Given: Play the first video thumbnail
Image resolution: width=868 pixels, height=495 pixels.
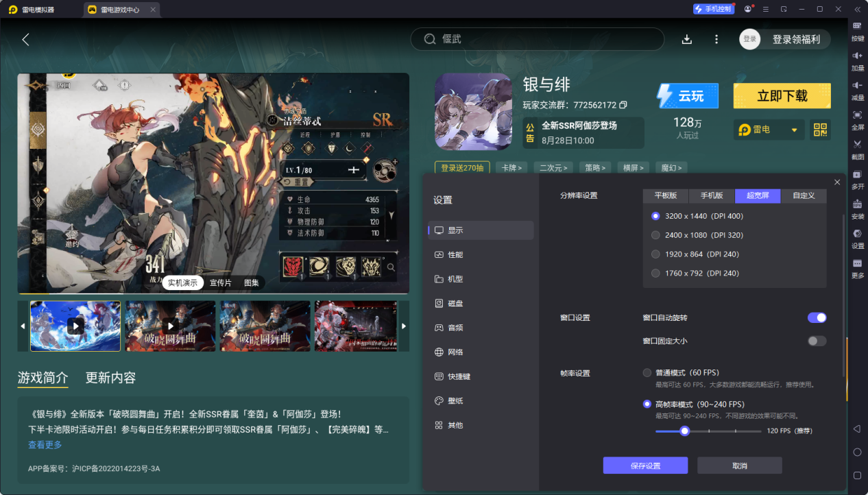Looking at the screenshot, I should click(75, 326).
